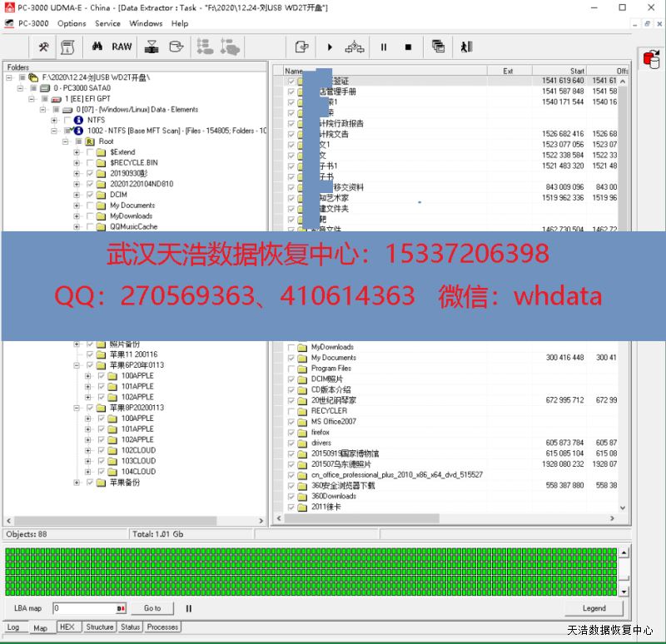Viewport: 666px width, 644px height.
Task: Open the Service menu
Action: pos(107,23)
